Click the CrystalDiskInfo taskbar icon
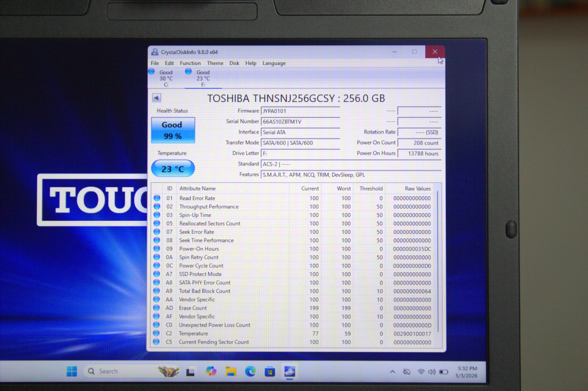 click(x=290, y=372)
